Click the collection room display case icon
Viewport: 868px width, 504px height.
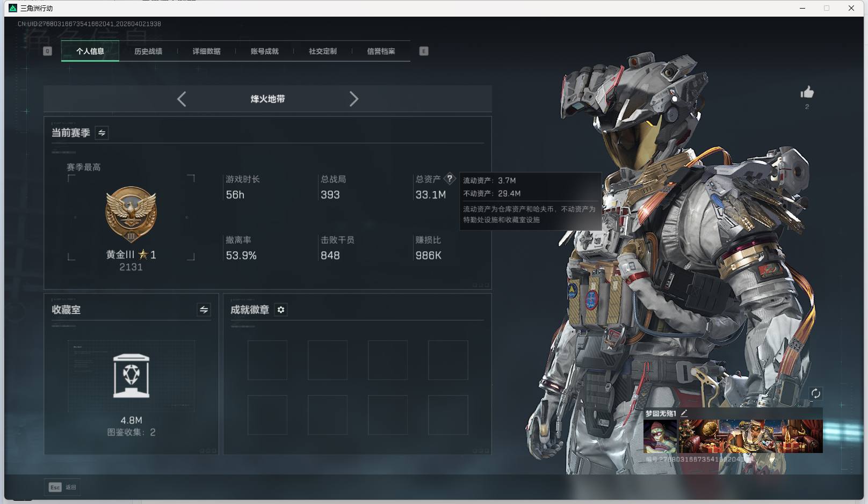click(x=131, y=376)
